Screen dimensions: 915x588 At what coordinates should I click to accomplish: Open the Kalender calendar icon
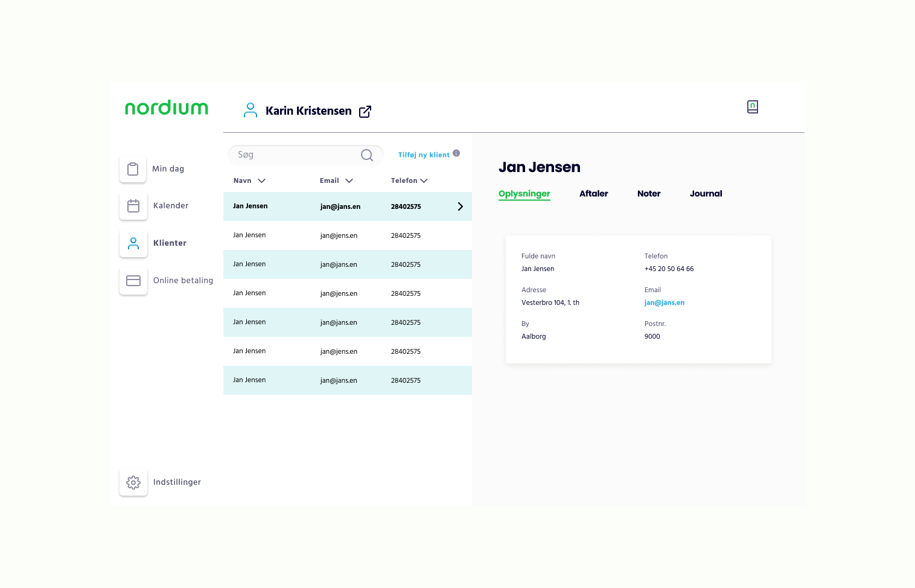pos(133,206)
